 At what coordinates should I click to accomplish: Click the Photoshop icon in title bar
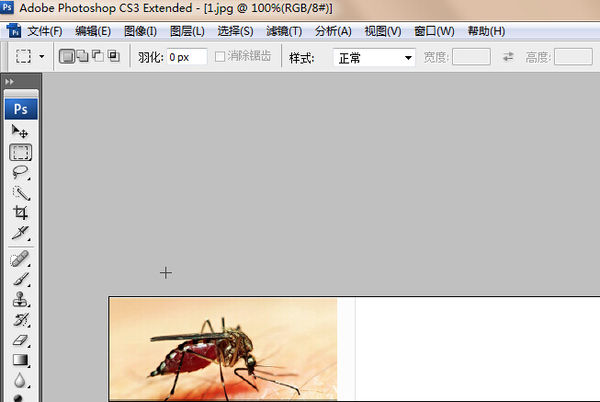pos(7,7)
